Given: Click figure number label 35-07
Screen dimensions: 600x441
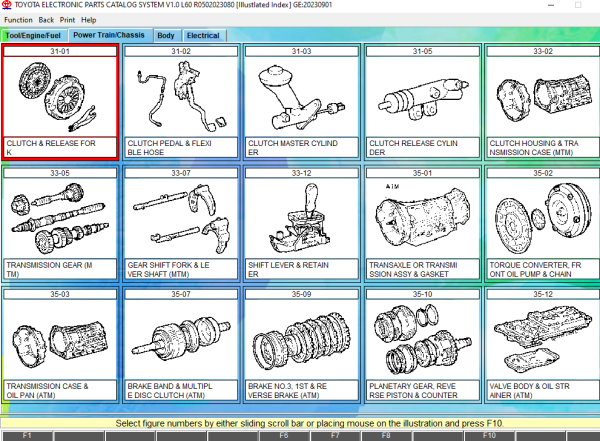Looking at the screenshot, I should tap(181, 294).
